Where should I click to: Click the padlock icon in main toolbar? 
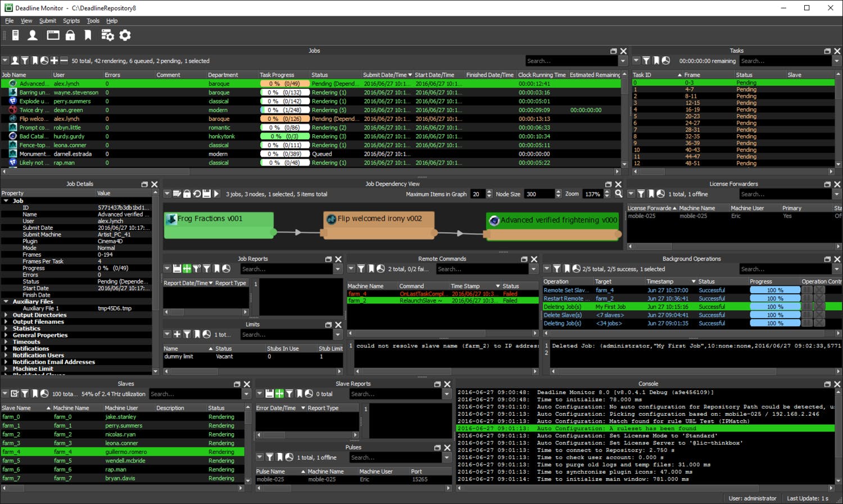70,35
